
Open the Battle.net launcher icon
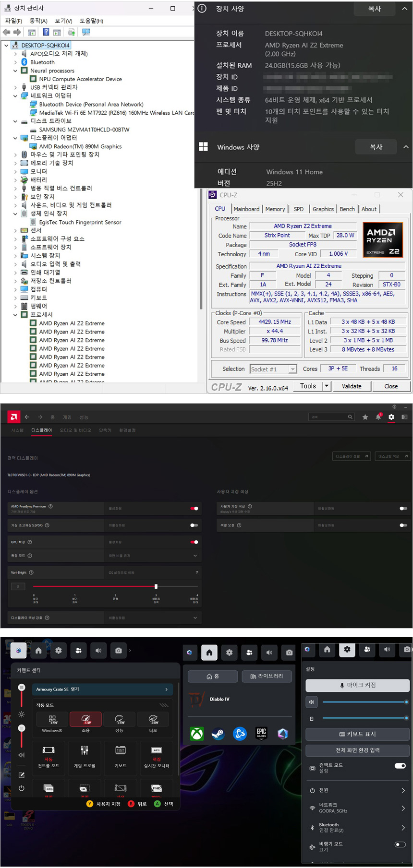[240, 734]
